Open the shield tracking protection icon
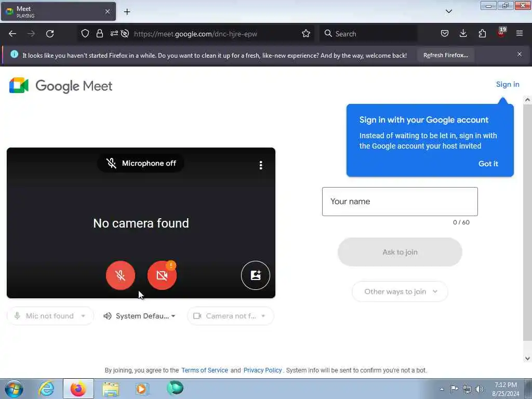Viewport: 532px width, 399px height. [x=85, y=33]
